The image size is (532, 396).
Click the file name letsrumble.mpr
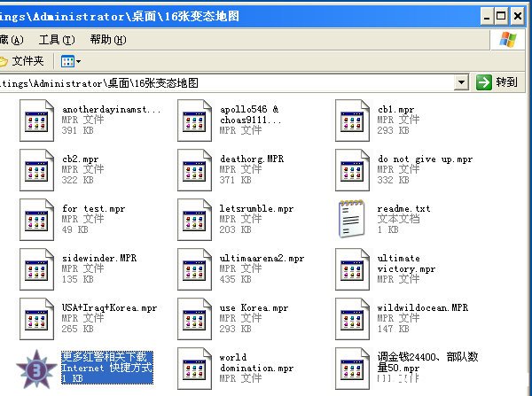[x=256, y=209]
